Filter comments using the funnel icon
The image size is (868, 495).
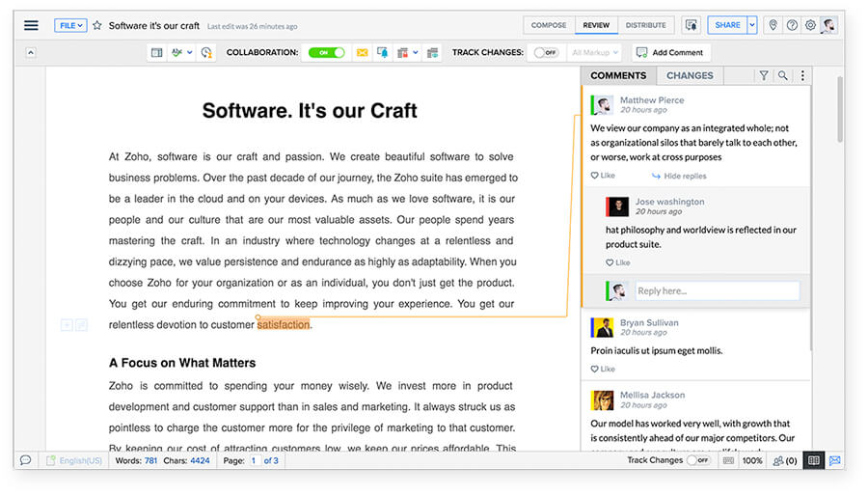click(764, 75)
